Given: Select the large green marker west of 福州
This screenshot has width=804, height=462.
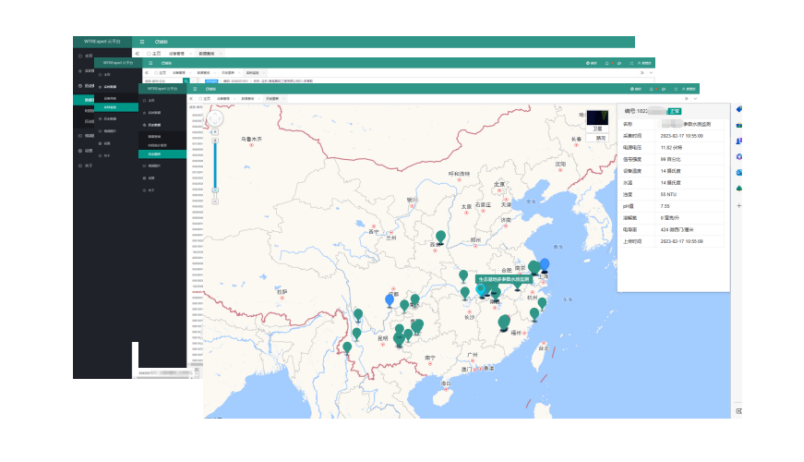Looking at the screenshot, I should 504,323.
